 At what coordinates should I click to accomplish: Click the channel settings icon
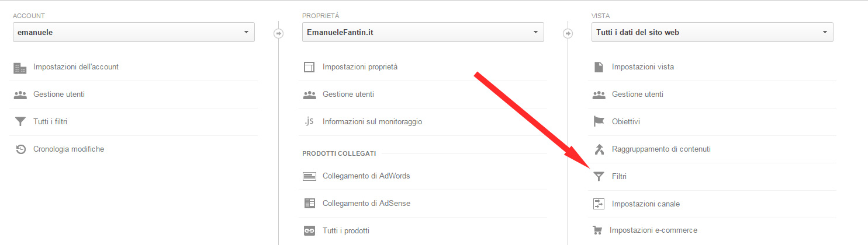tap(599, 204)
